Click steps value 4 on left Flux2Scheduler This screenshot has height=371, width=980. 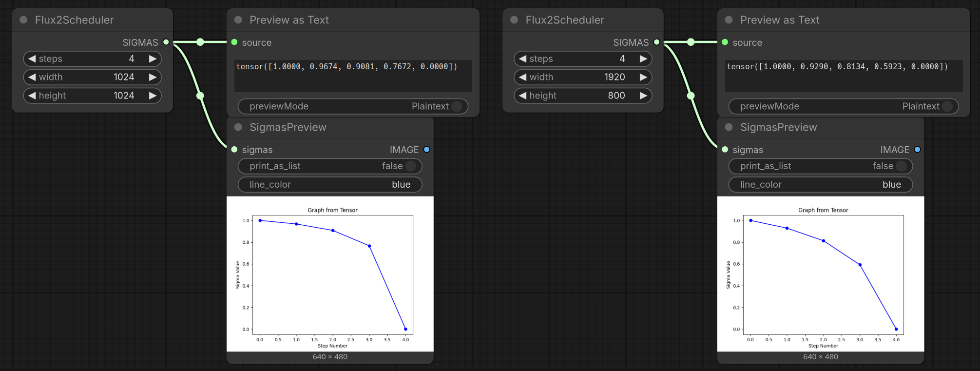click(132, 59)
